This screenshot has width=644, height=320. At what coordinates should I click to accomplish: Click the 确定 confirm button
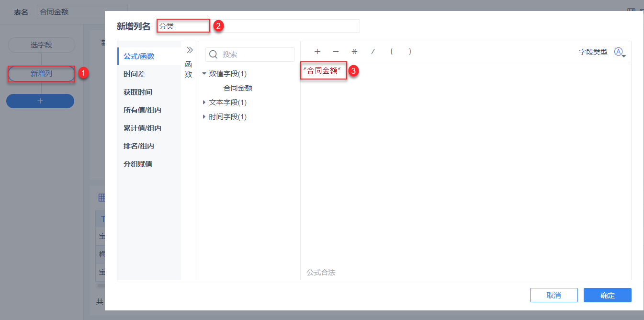pos(608,295)
